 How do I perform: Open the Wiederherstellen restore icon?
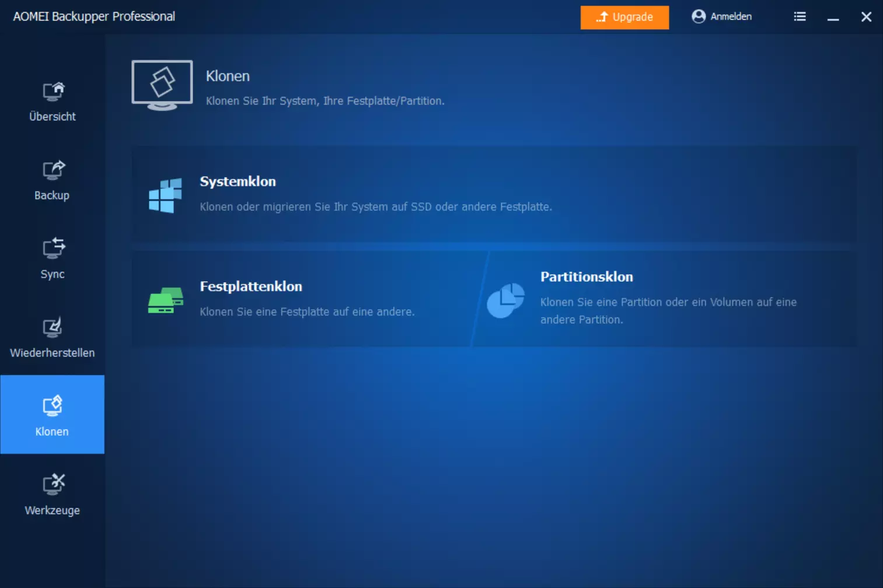click(x=53, y=327)
